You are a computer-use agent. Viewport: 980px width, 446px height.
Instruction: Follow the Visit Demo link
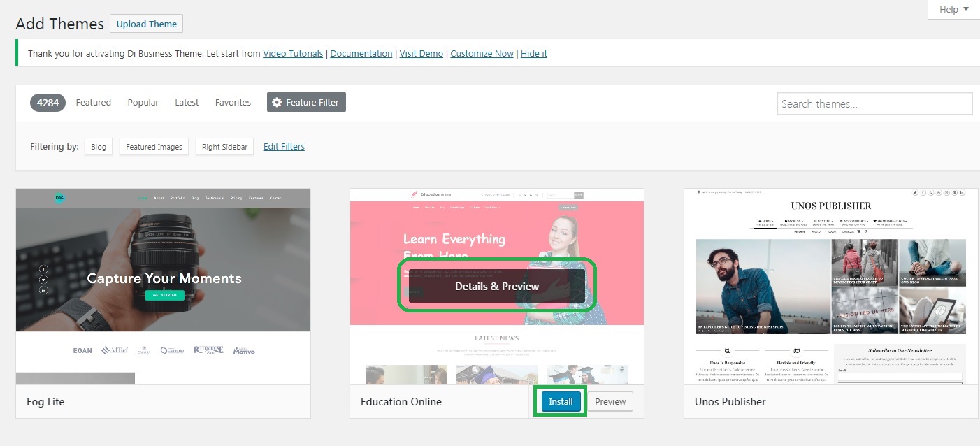click(x=421, y=53)
